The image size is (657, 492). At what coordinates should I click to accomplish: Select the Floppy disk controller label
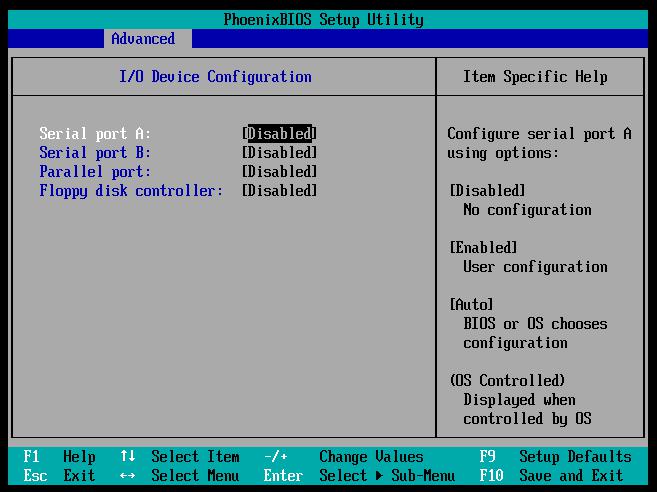(131, 191)
